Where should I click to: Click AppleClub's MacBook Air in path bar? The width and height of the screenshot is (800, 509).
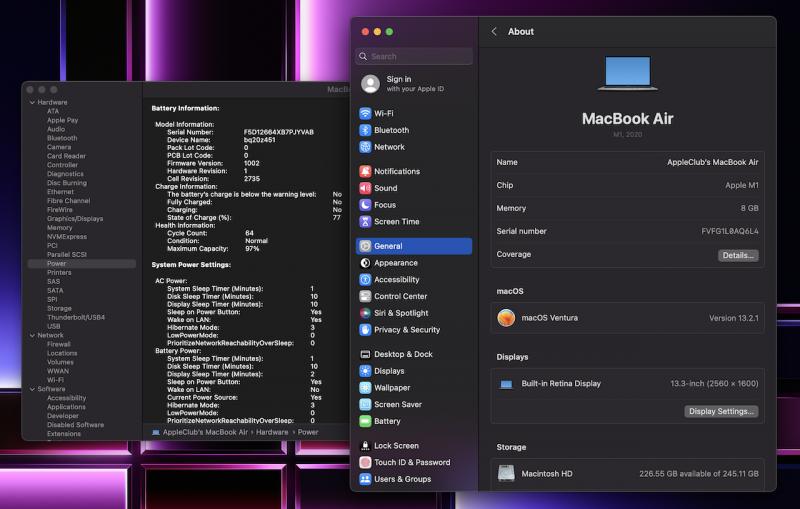point(205,432)
